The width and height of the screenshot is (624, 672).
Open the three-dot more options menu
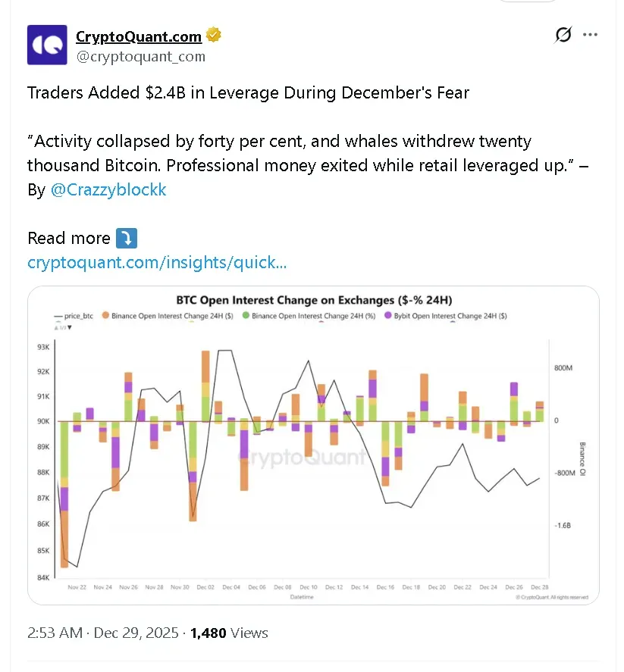click(x=590, y=35)
